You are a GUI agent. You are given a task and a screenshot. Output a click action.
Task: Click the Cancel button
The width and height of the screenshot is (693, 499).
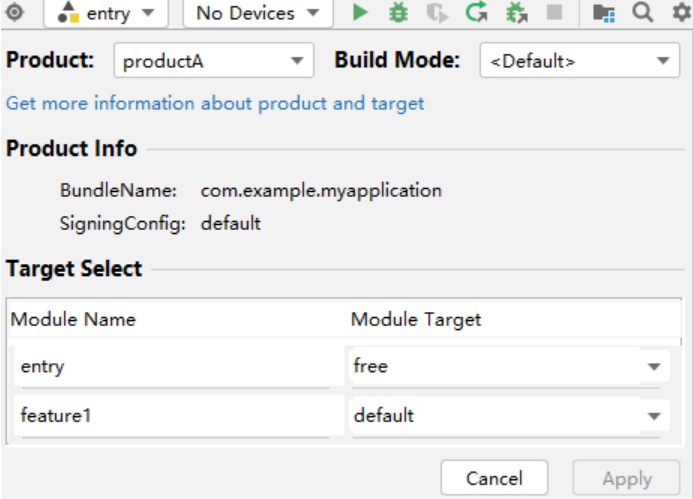(494, 478)
